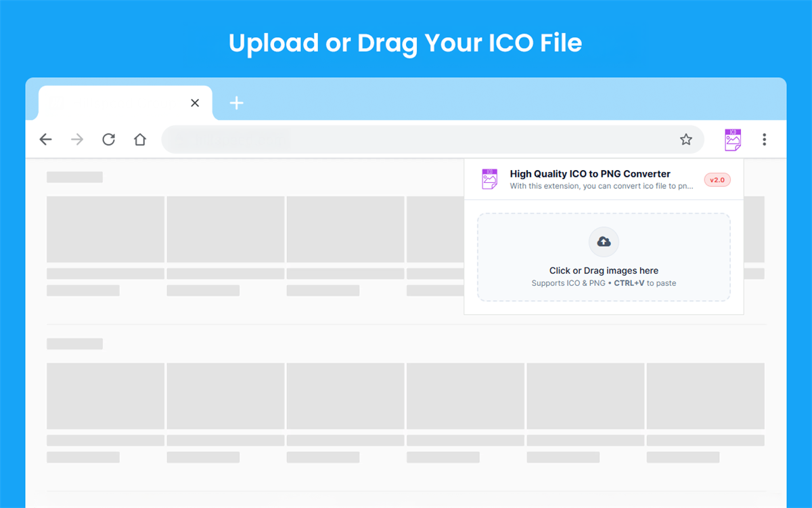Click the cloud upload icon

click(x=604, y=242)
